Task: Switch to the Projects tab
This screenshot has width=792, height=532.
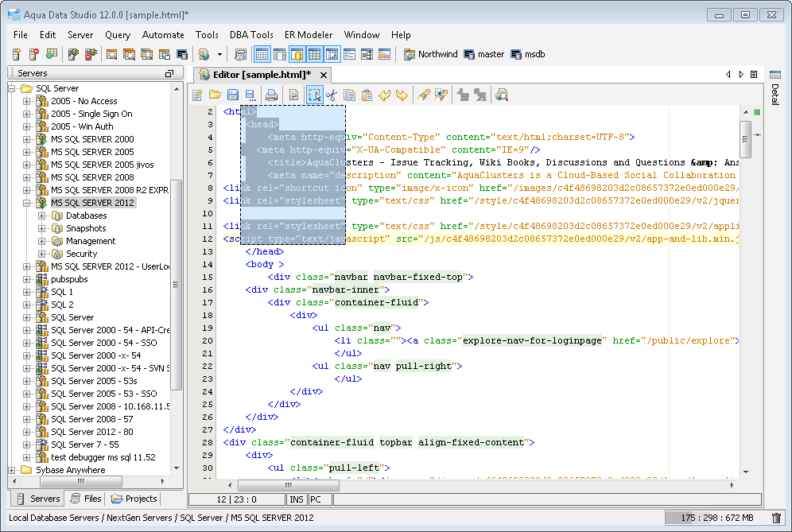Action: tap(134, 499)
